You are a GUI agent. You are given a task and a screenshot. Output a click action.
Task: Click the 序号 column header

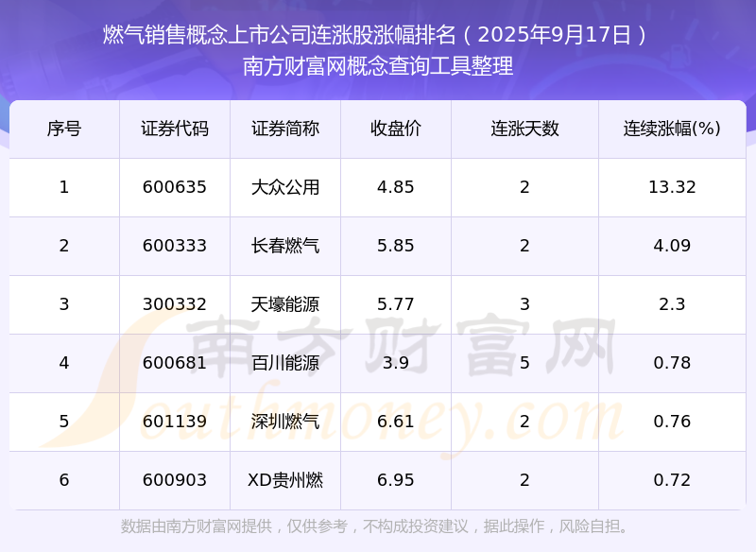click(64, 129)
